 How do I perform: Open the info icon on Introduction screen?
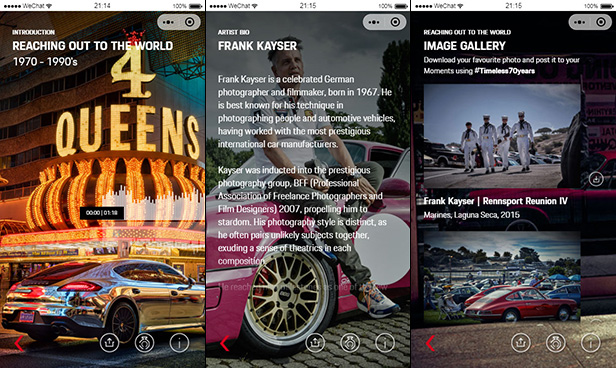point(179,343)
